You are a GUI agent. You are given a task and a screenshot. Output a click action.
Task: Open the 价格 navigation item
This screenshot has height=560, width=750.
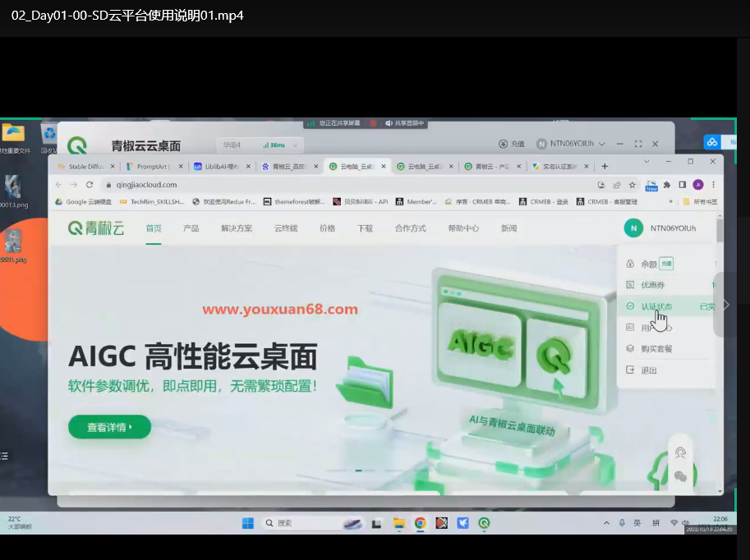tap(327, 228)
